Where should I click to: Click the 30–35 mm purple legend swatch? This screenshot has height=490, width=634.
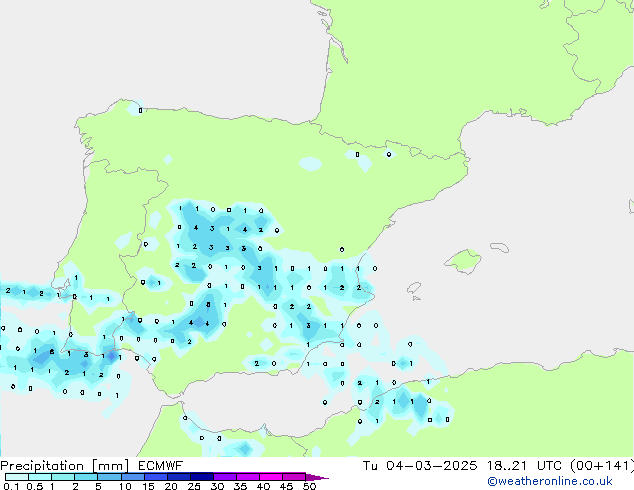click(x=224, y=477)
